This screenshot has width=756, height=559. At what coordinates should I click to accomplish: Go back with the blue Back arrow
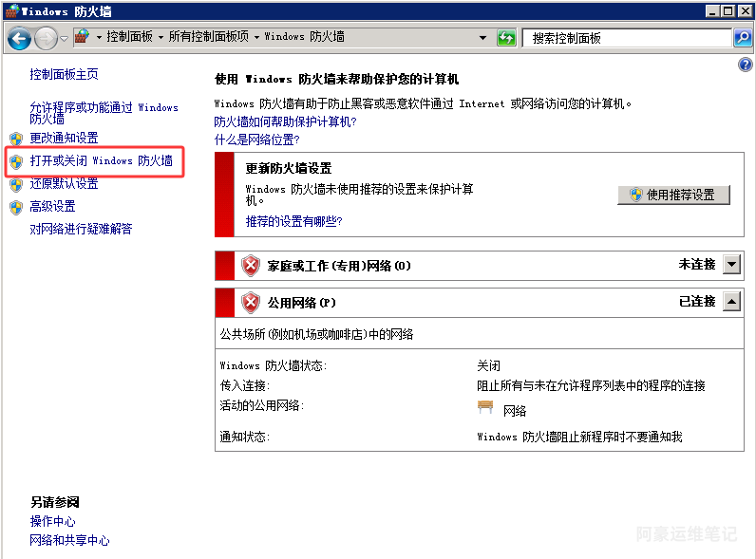click(x=20, y=38)
